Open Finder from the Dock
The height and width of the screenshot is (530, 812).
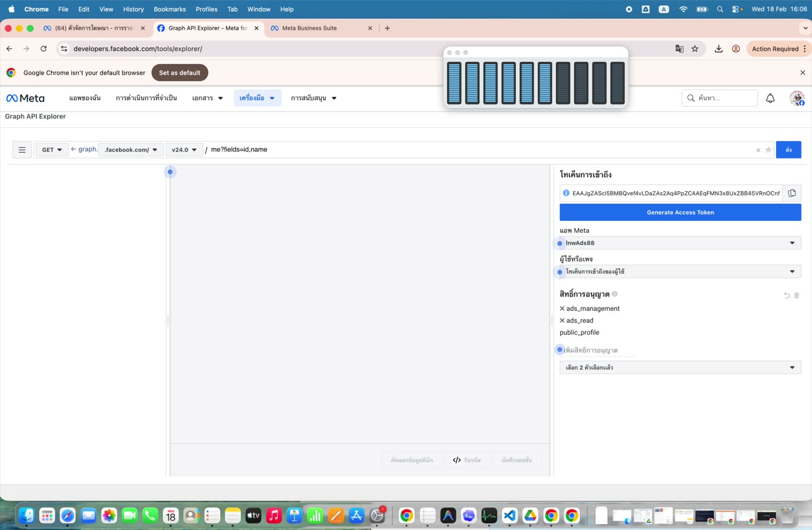pyautogui.click(x=26, y=516)
